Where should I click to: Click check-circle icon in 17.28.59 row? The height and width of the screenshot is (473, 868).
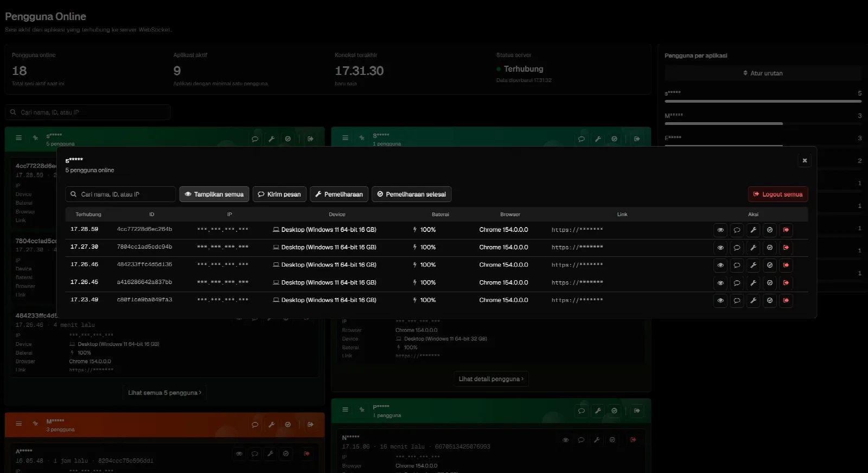(x=770, y=230)
